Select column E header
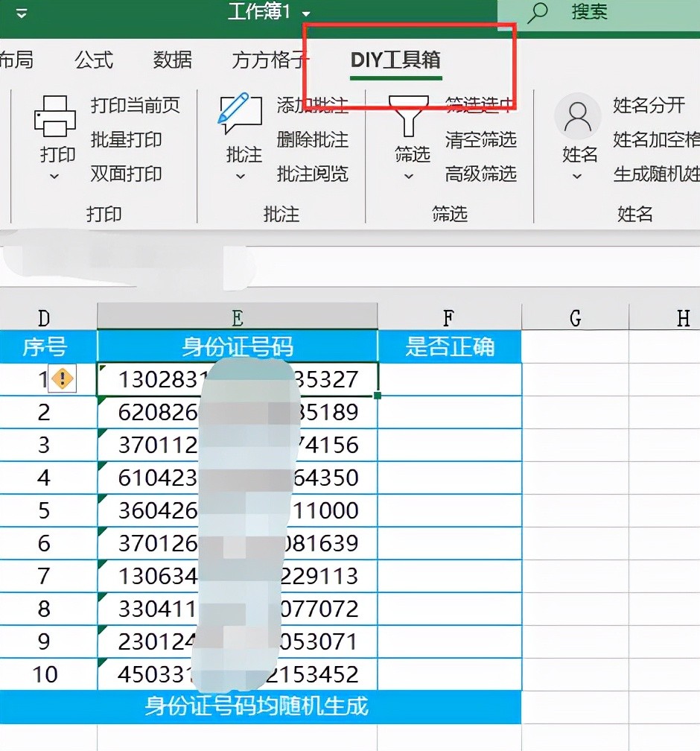This screenshot has height=751, width=700. pos(237,318)
